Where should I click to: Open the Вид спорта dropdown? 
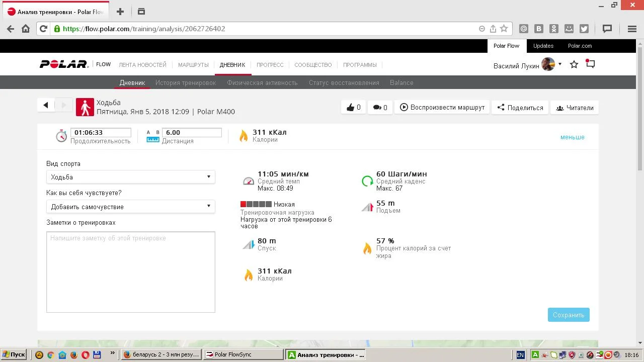click(x=130, y=177)
